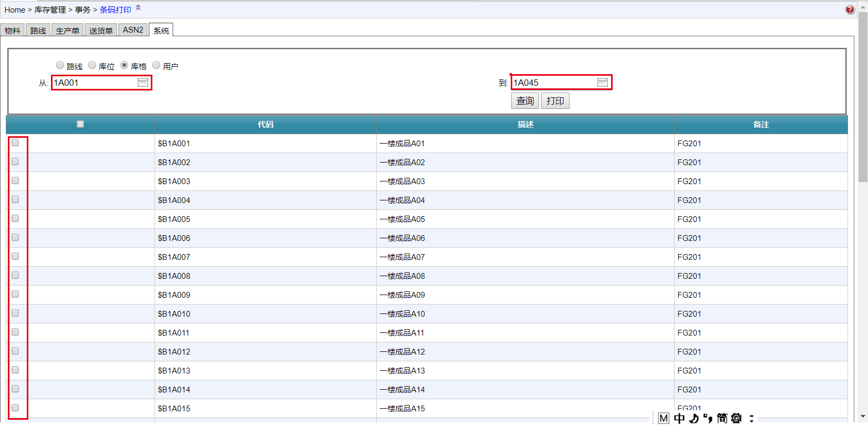Check the row for $B1A007
Image resolution: width=868 pixels, height=425 pixels.
click(15, 256)
